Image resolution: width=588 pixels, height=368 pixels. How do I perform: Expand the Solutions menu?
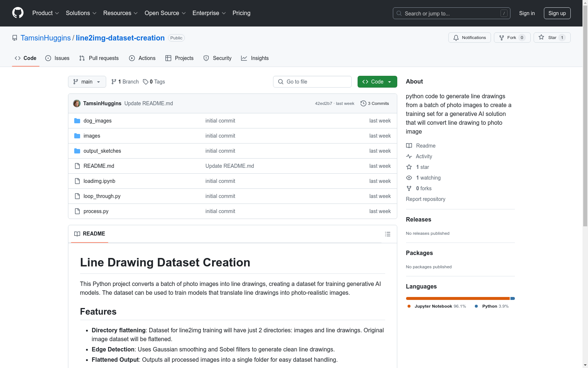[x=81, y=13]
